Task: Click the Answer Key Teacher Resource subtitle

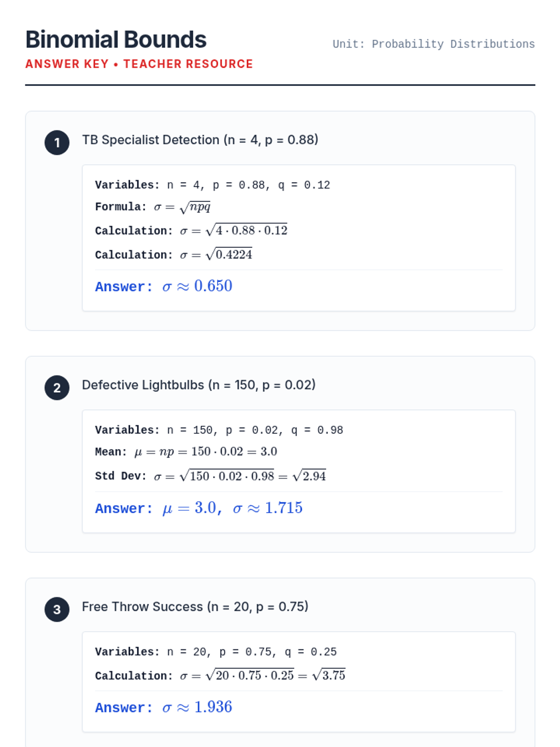Action: pos(139,64)
